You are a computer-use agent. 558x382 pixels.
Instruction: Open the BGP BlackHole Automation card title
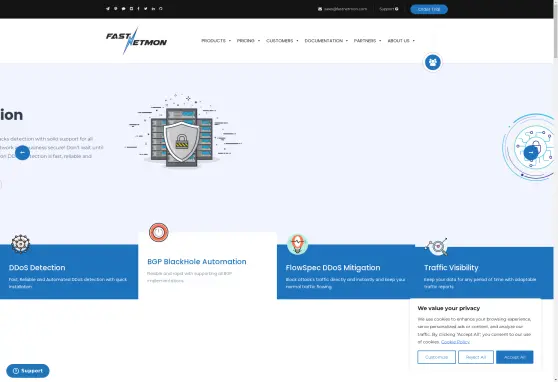pos(197,262)
